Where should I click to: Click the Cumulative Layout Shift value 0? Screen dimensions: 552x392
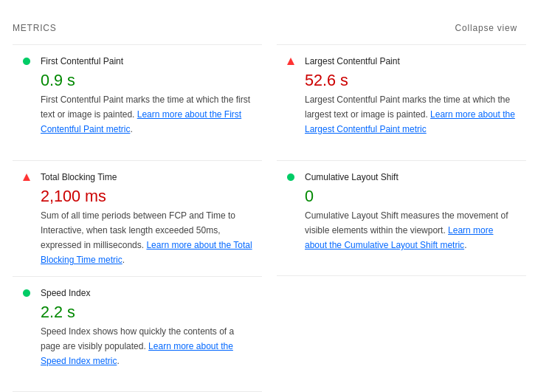pos(309,196)
